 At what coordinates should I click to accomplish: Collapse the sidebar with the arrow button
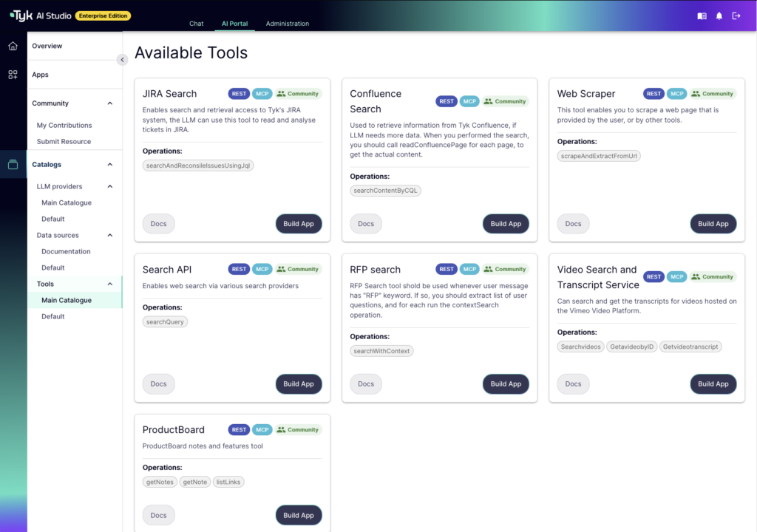(122, 60)
